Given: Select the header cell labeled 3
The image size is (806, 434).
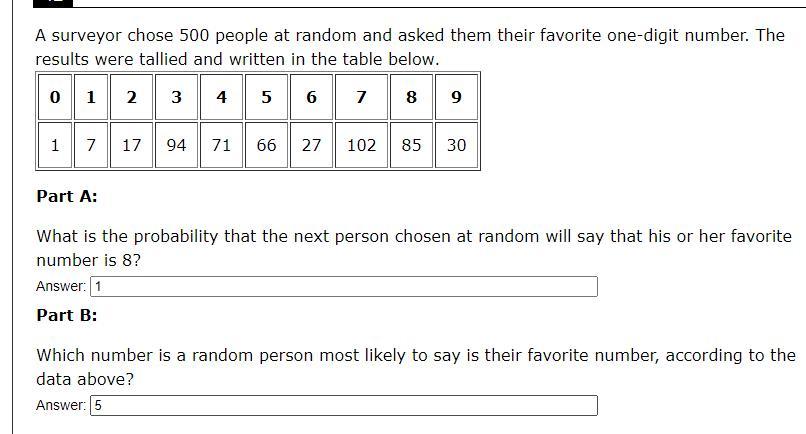Looking at the screenshot, I should (176, 98).
